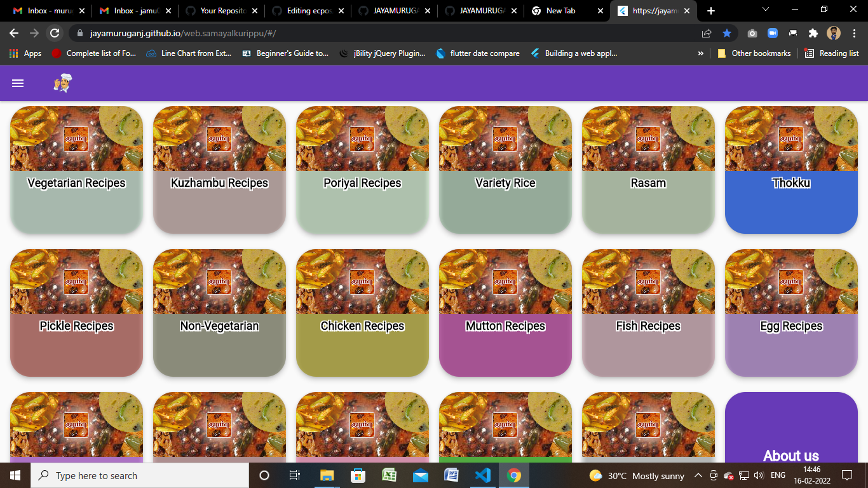Switch to Your Repositories tab

pyautogui.click(x=220, y=11)
